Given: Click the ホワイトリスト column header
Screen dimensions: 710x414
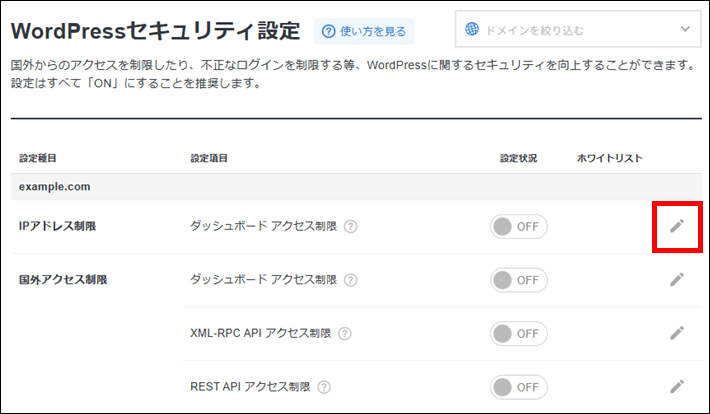Looking at the screenshot, I should (609, 158).
